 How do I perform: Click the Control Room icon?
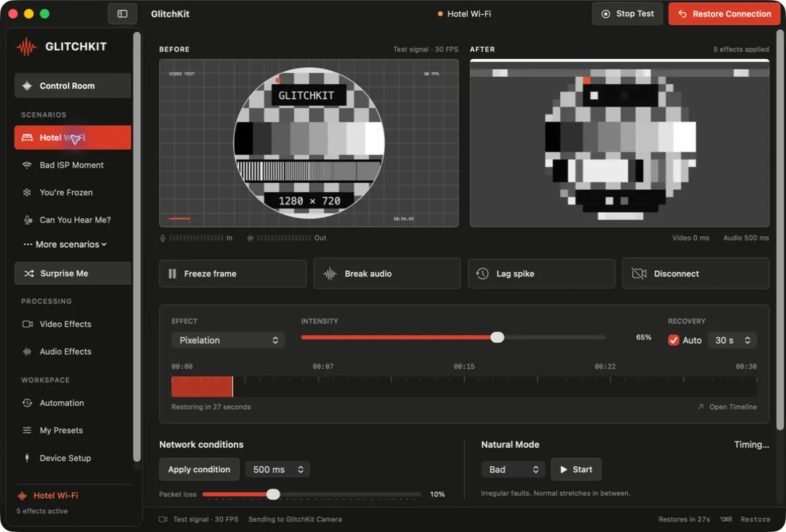click(x=27, y=86)
